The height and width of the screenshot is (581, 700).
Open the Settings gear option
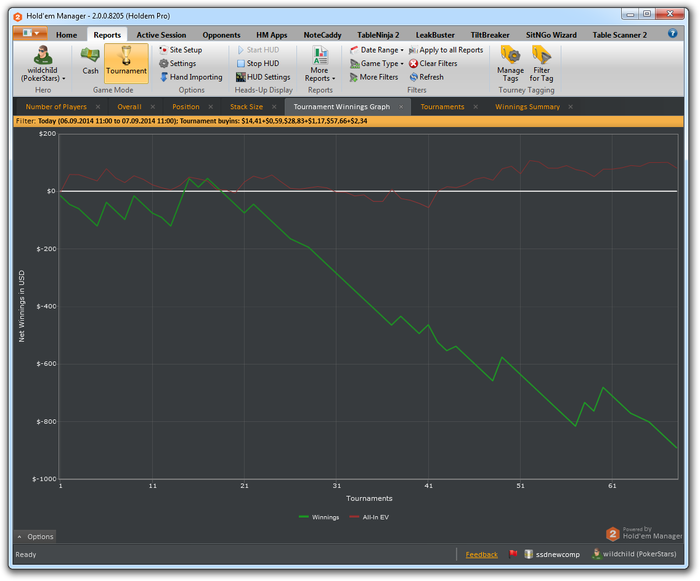(178, 63)
